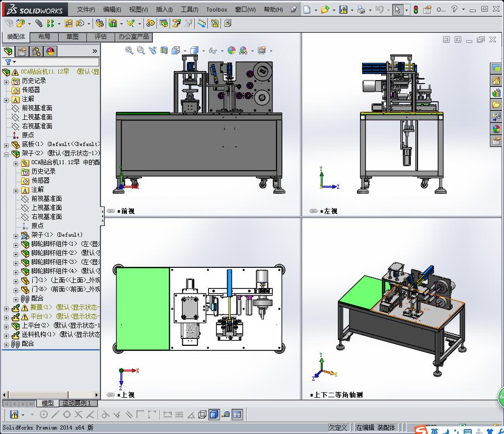Toggle wireframe cube display button
Screen dimensions: 504x434
202,415
